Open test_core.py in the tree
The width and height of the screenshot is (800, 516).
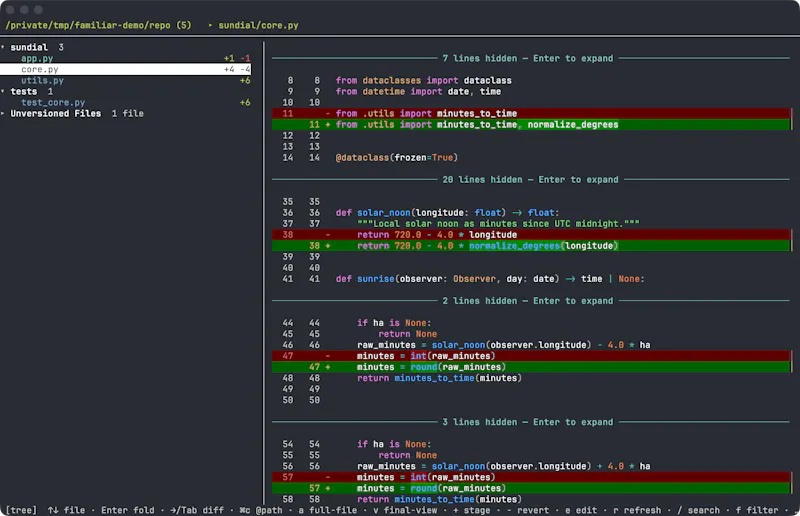coord(53,102)
